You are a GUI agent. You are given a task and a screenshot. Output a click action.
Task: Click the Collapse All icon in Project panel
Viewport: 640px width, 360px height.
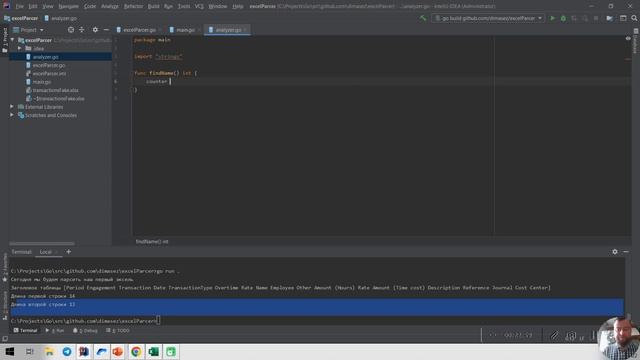point(82,30)
